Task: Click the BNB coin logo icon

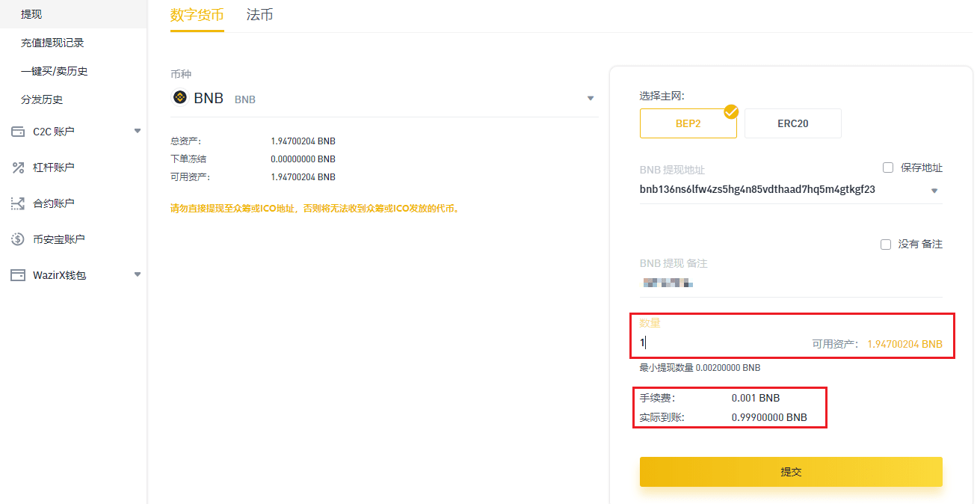Action: (x=180, y=98)
